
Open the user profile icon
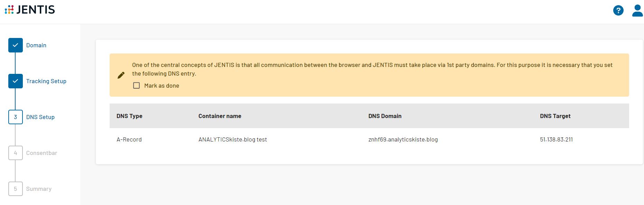(637, 10)
